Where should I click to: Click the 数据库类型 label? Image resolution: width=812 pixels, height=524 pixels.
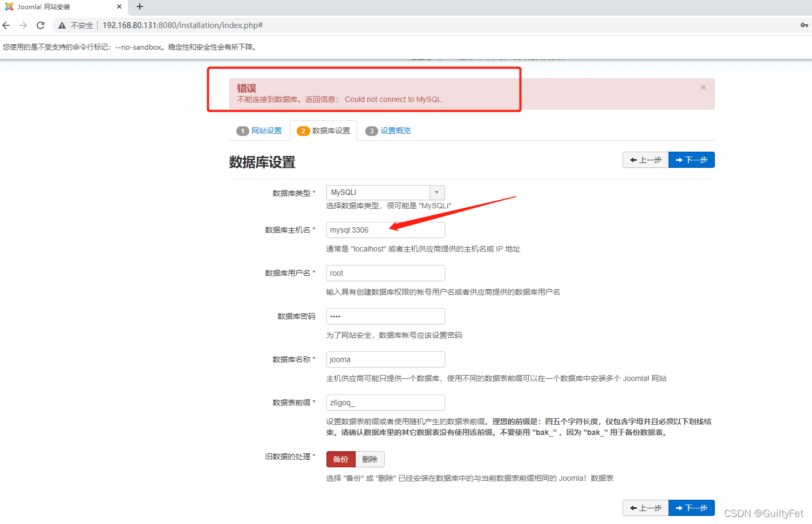tap(294, 193)
